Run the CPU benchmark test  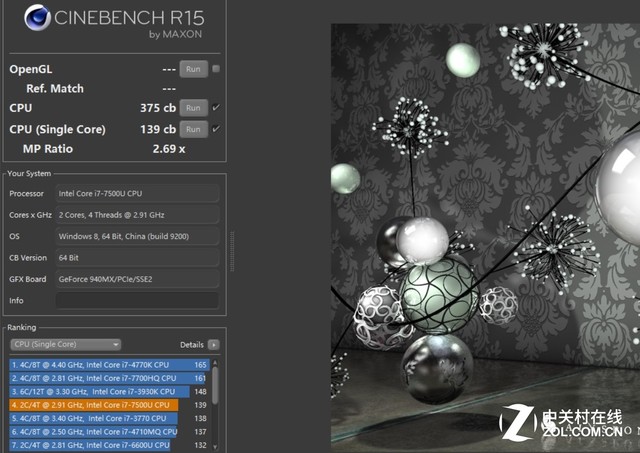[193, 108]
